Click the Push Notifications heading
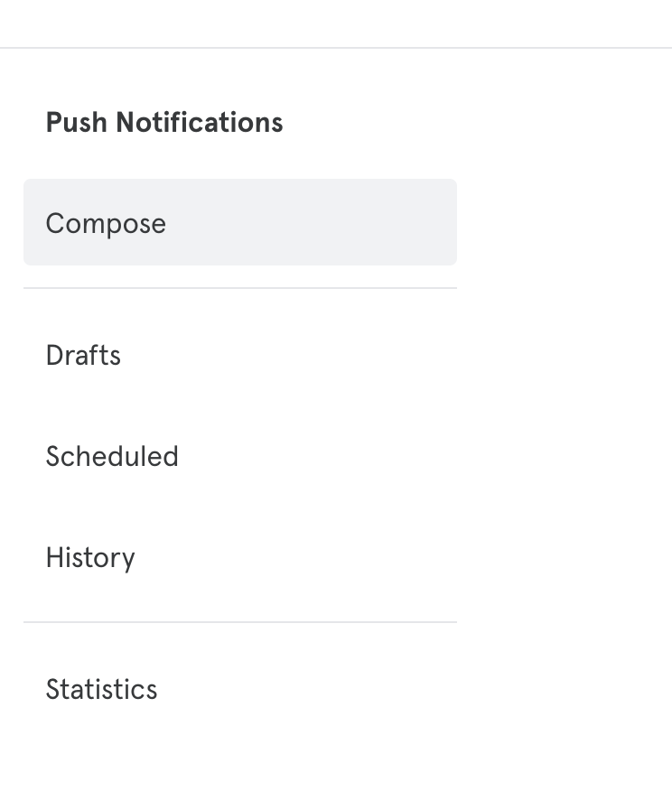Screen dimensions: 672x791 point(164,122)
